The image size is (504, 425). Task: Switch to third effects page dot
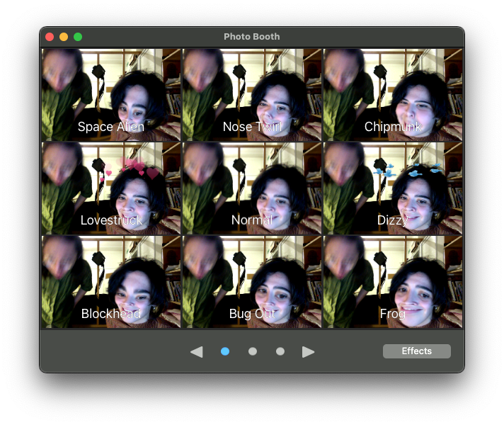coord(280,351)
